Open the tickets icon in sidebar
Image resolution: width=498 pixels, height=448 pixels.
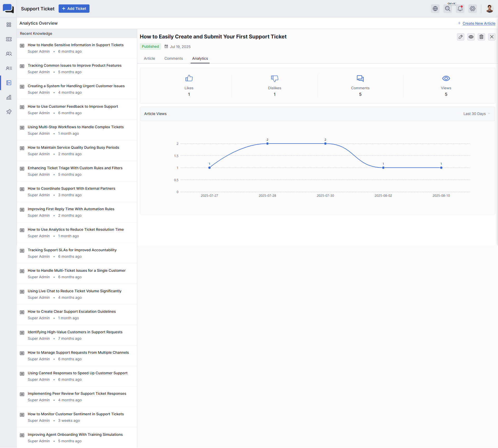click(x=9, y=39)
